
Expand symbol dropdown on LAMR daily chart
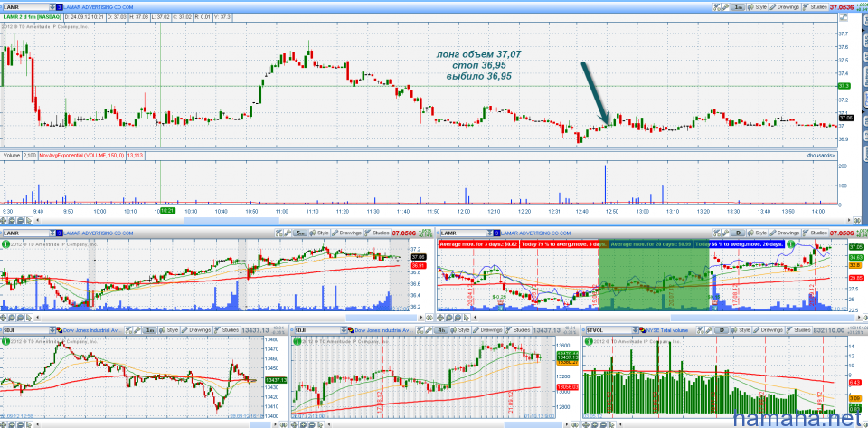click(x=490, y=233)
